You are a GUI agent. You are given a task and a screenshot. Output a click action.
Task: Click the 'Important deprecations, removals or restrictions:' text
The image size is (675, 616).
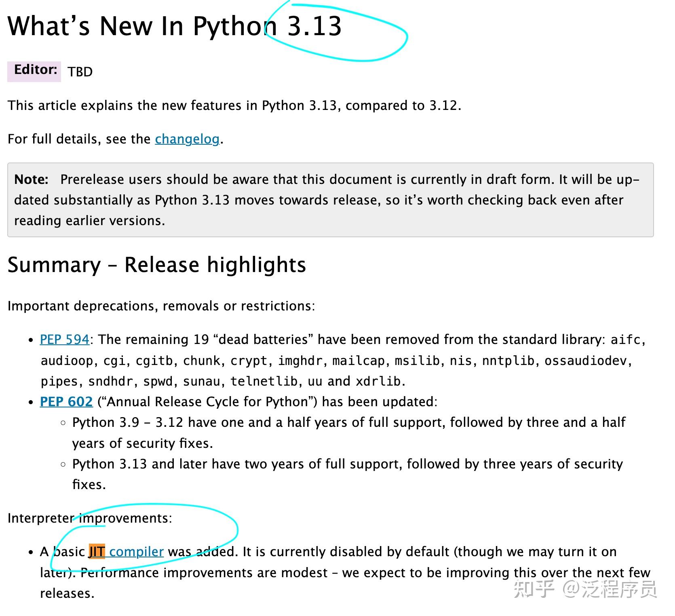pyautogui.click(x=162, y=306)
